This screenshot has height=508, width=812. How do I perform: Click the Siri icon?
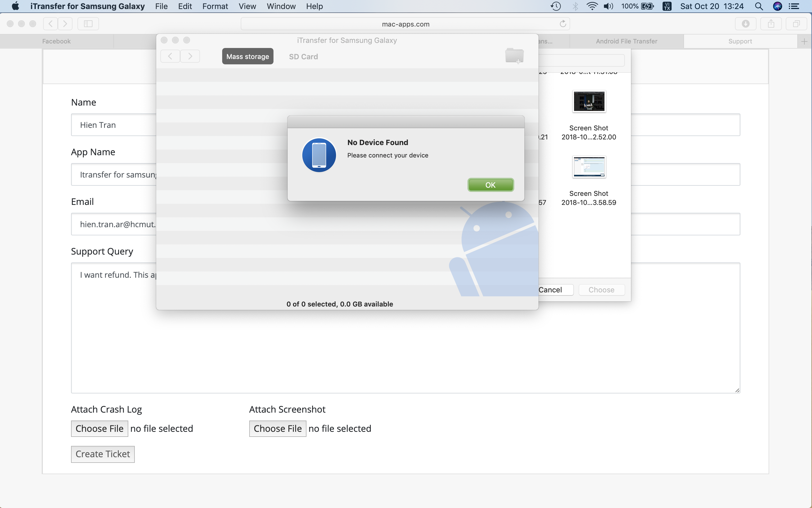pyautogui.click(x=777, y=6)
